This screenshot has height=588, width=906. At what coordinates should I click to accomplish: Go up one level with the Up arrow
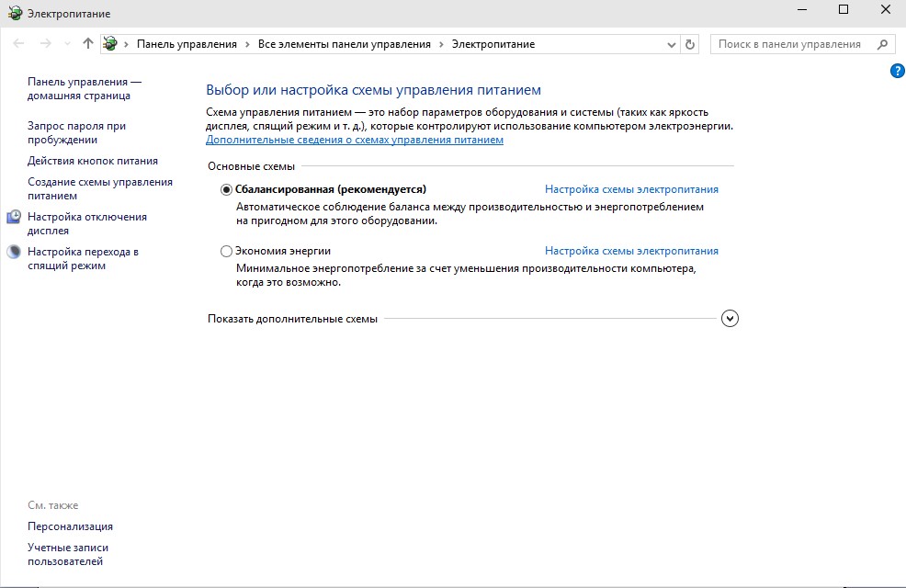(x=88, y=43)
